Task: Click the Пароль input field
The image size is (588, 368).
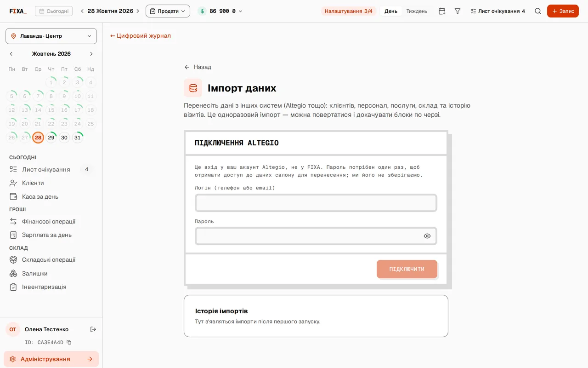Action: 316,236
